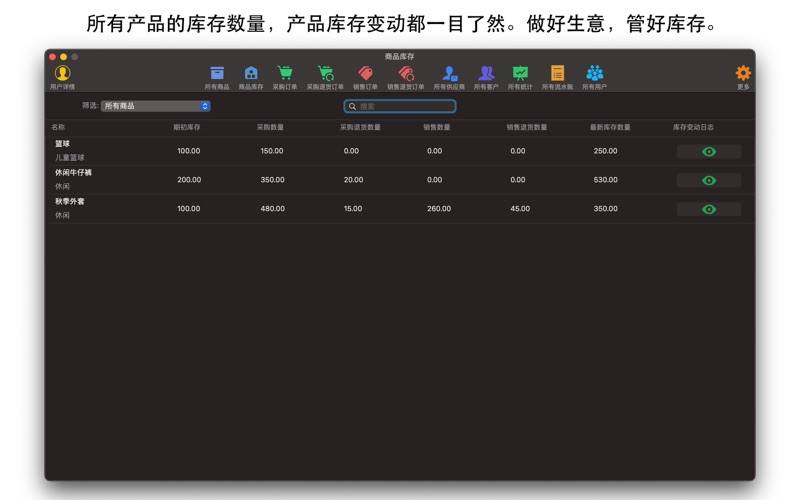Open 销售退货订单 sales return icon
The image size is (800, 500).
(x=406, y=73)
